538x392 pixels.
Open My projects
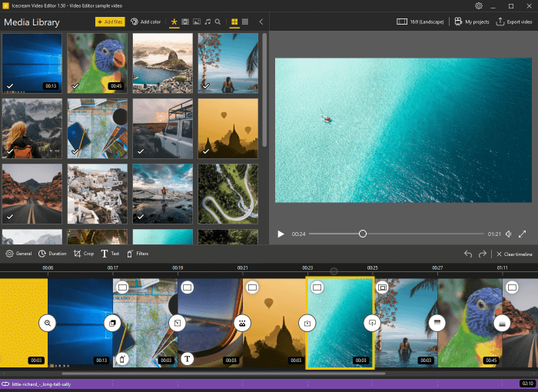473,22
